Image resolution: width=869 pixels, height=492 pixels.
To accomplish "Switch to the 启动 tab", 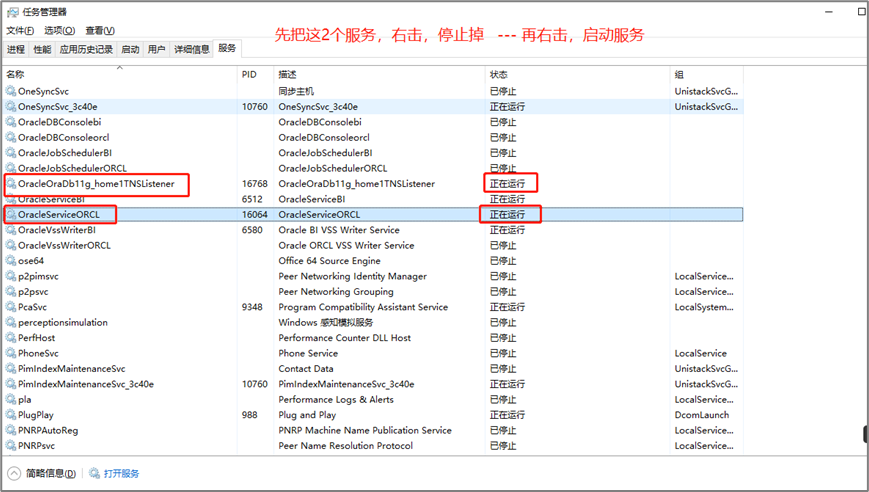I will tap(130, 49).
